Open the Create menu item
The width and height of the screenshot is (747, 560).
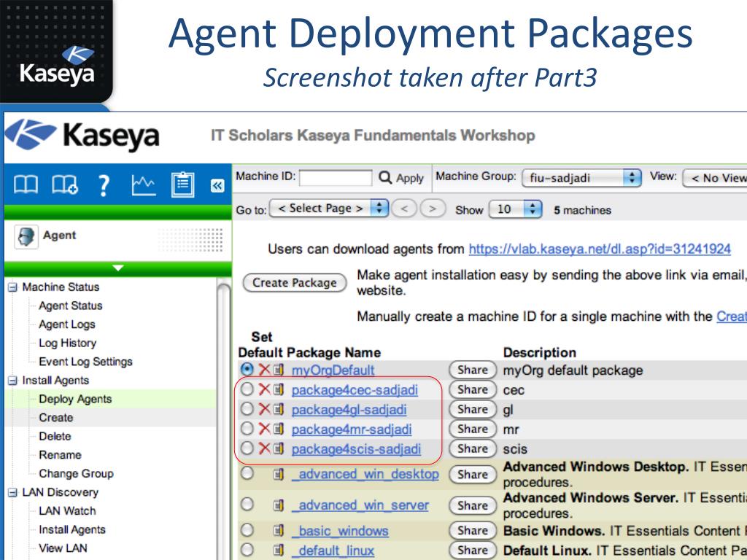pos(56,418)
